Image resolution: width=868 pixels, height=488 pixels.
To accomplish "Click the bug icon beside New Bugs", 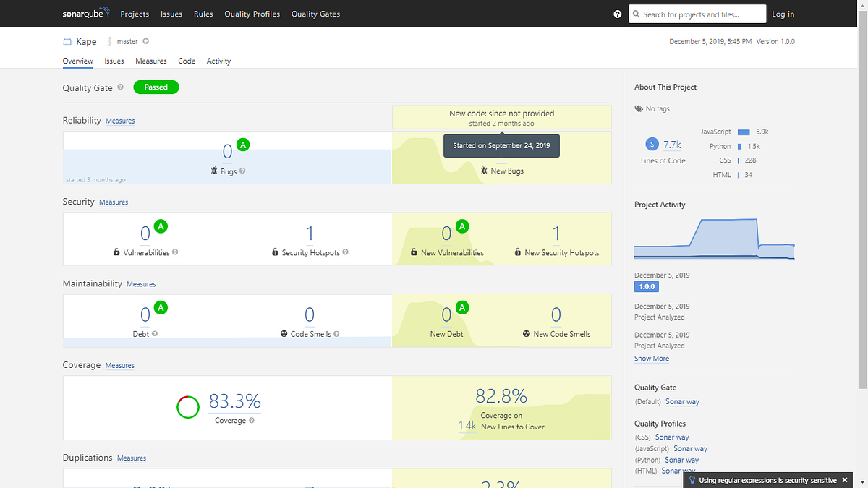I will [x=485, y=171].
